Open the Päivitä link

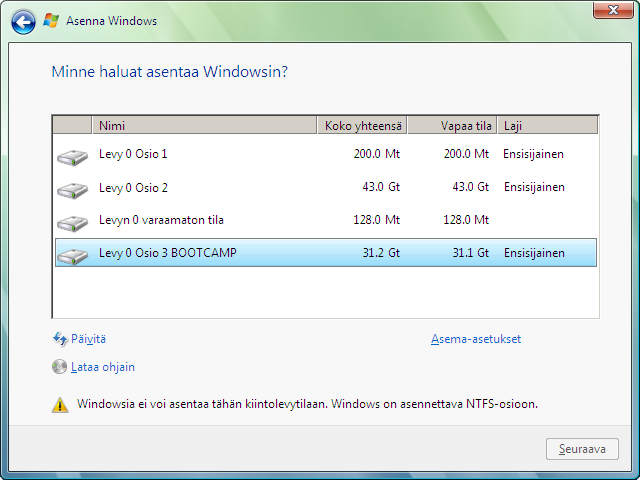[x=88, y=339]
